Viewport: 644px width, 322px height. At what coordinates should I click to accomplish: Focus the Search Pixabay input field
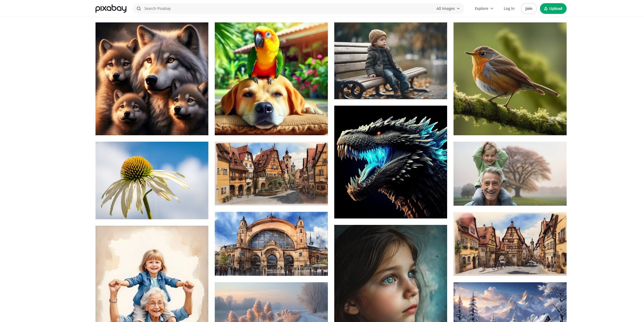(x=288, y=9)
